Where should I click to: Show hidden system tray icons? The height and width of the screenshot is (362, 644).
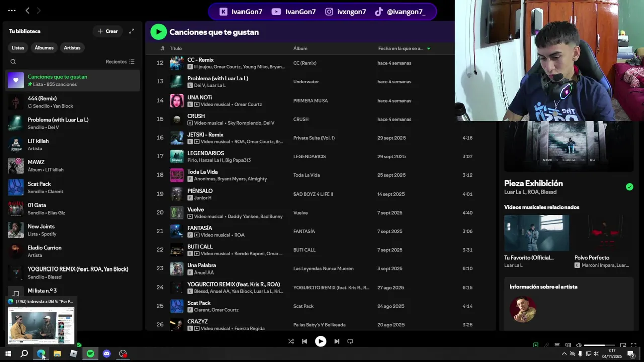pos(564,354)
